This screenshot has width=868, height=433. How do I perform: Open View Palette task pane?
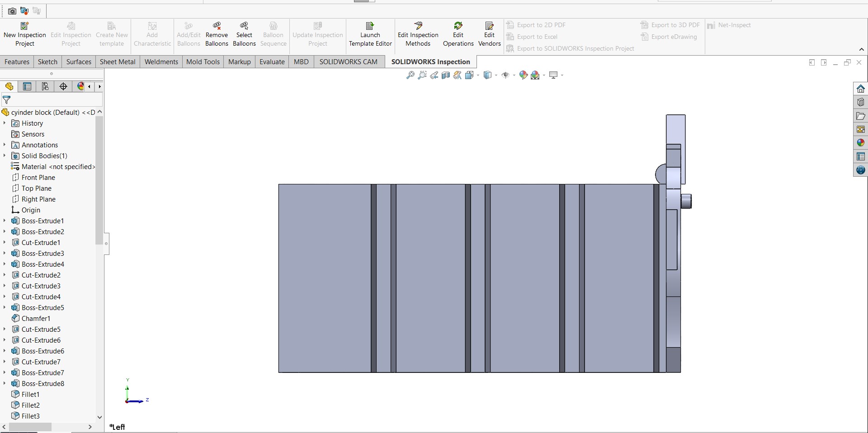pyautogui.click(x=860, y=129)
